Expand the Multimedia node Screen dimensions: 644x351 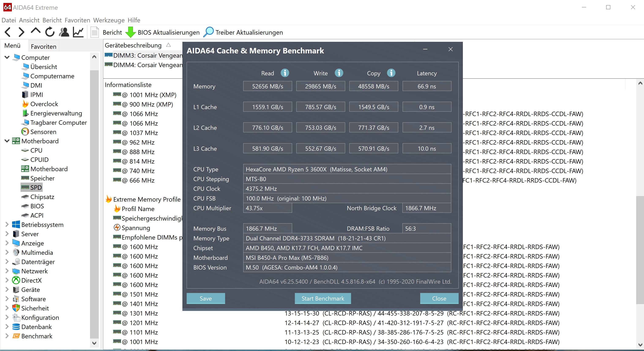7,252
